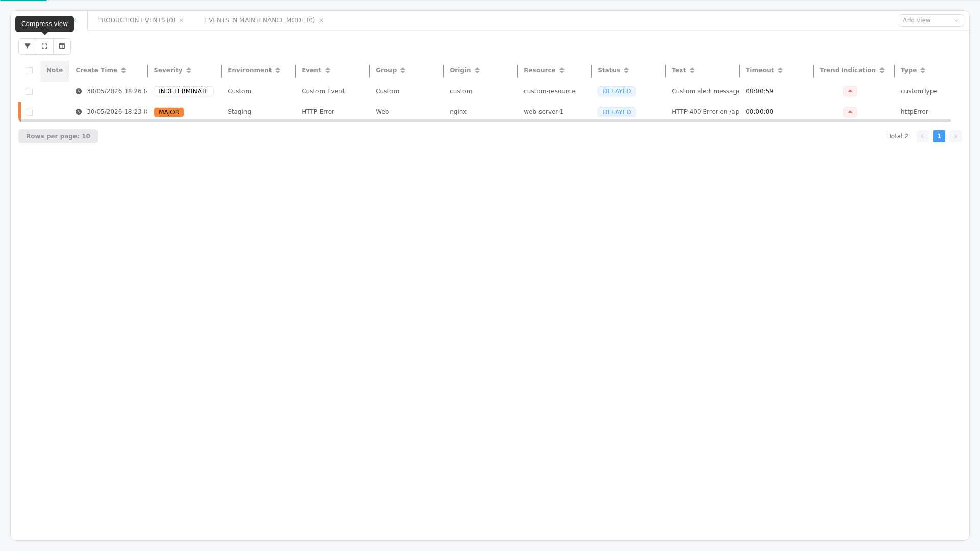Click the Compress view icon

click(45, 46)
